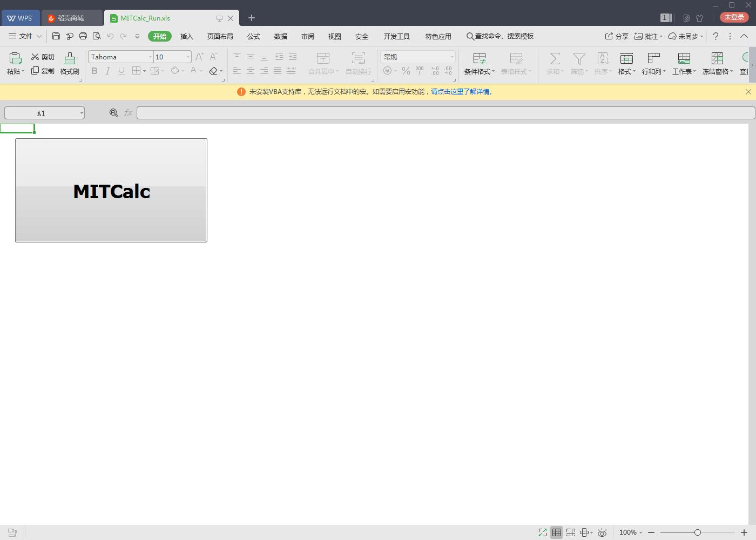Open font size 10 dropdown

coord(188,57)
